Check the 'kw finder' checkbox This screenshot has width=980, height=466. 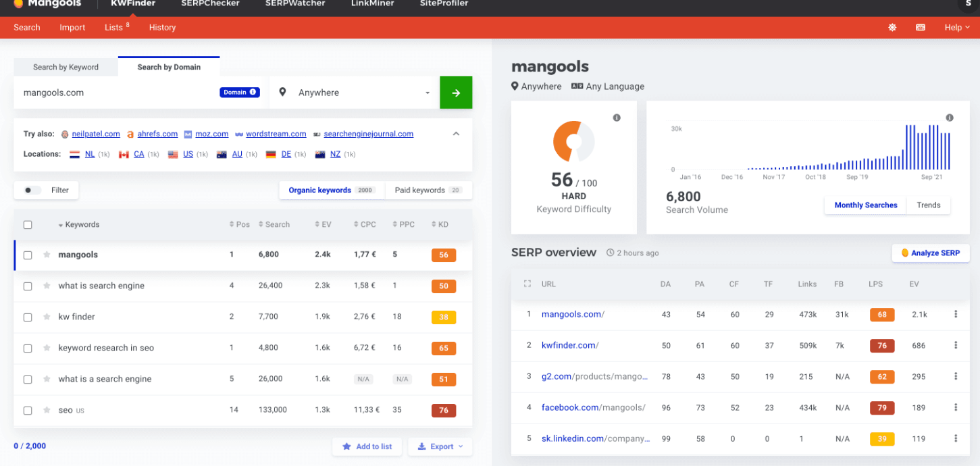28,317
